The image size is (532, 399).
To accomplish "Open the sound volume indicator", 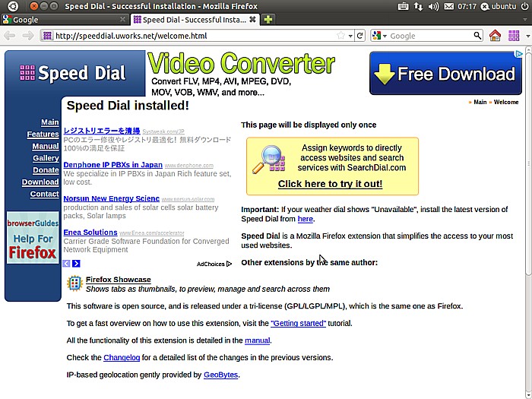I will (x=433, y=6).
